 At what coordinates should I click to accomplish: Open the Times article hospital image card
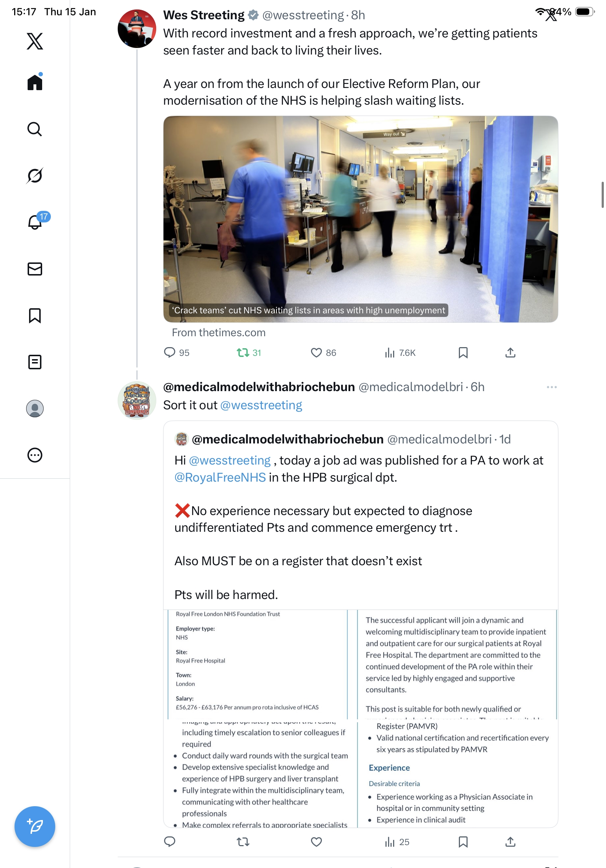(360, 219)
